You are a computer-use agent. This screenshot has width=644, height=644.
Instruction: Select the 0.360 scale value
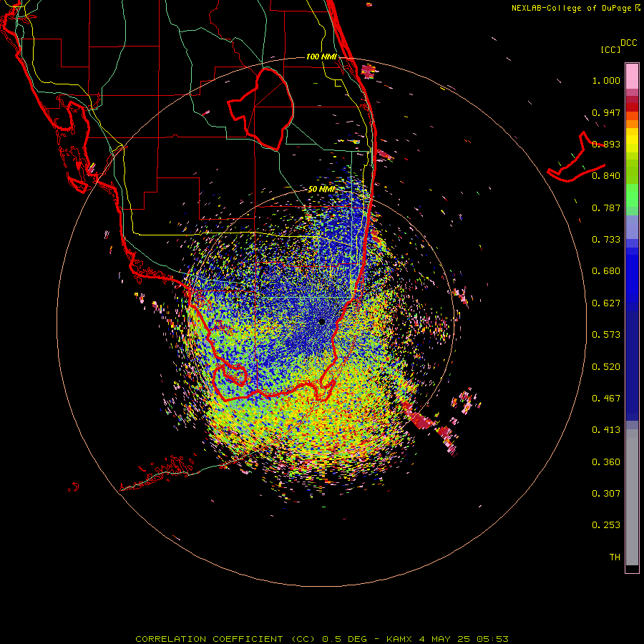[606, 462]
